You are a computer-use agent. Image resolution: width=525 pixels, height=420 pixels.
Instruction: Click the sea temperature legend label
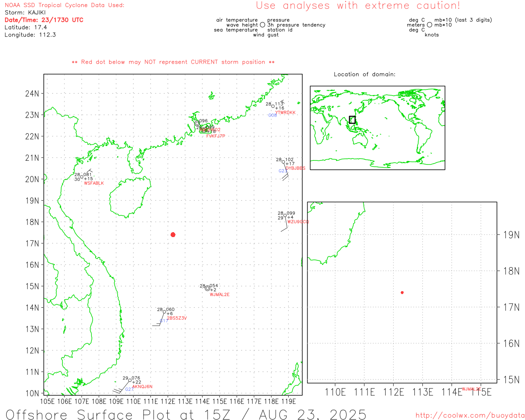(x=236, y=30)
